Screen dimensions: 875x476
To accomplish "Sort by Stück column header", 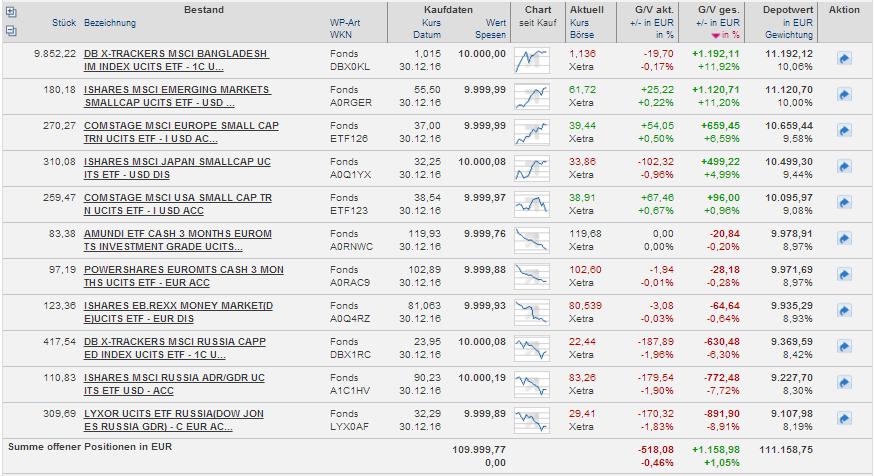I will coord(64,23).
